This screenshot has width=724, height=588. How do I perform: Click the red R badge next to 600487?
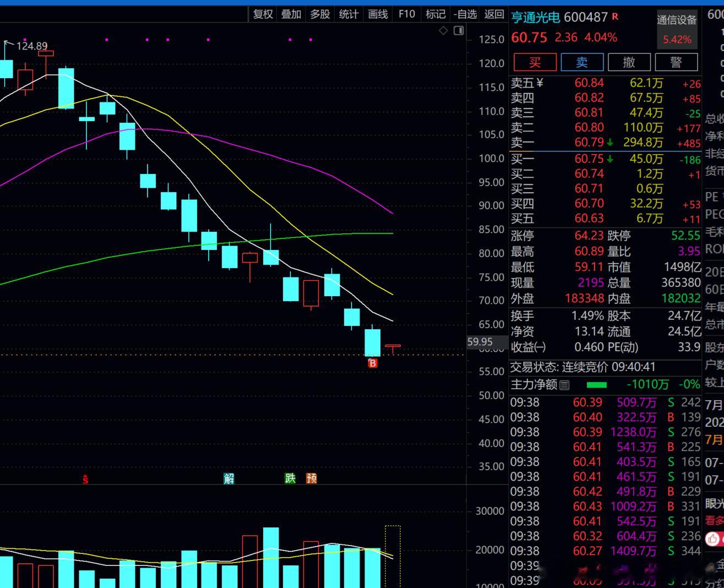pos(615,17)
